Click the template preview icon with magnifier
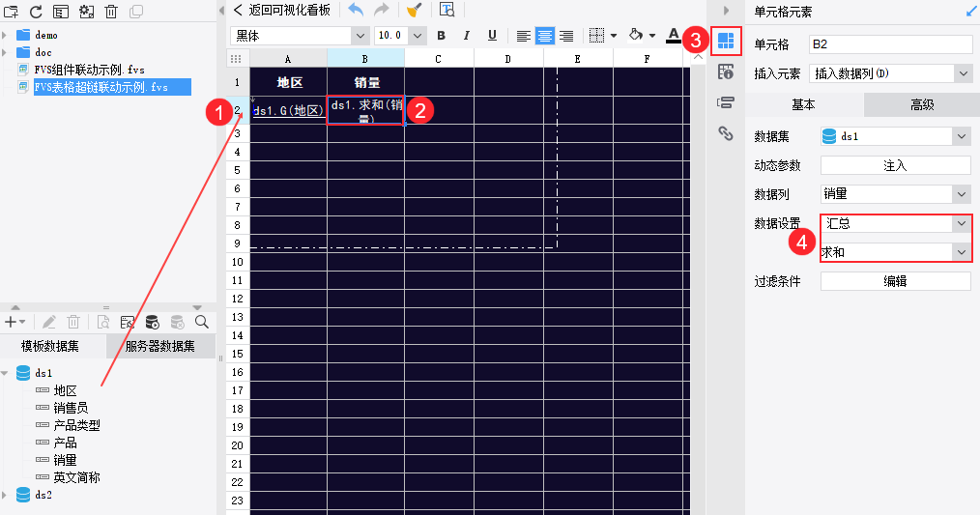 [x=447, y=10]
